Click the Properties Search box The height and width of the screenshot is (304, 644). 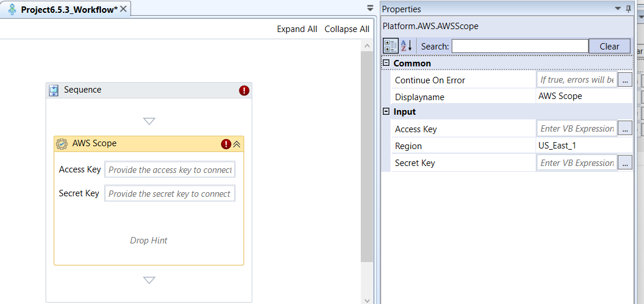(520, 46)
